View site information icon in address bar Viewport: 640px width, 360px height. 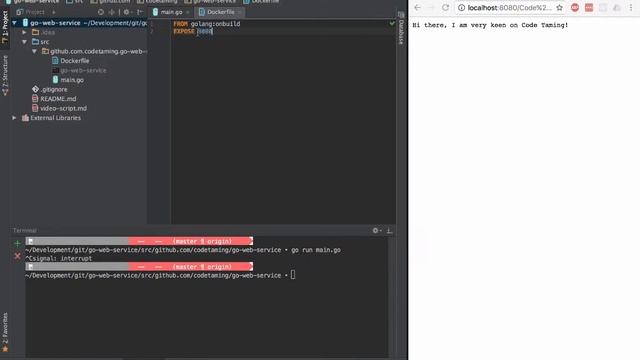pos(461,8)
